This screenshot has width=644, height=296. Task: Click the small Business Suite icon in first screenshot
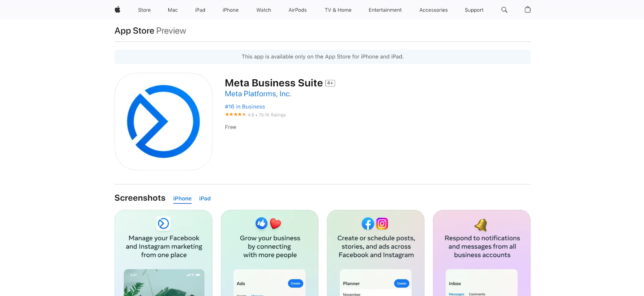163,224
